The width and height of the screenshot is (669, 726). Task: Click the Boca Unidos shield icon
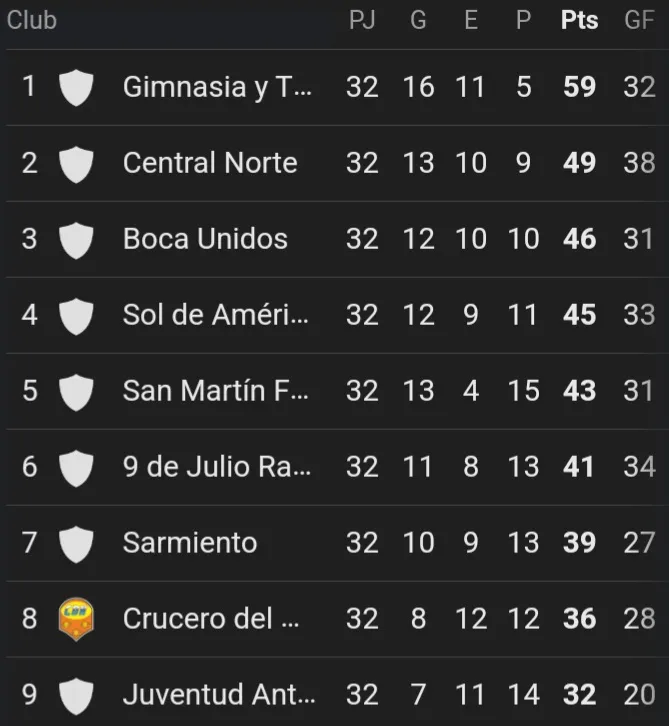76,239
